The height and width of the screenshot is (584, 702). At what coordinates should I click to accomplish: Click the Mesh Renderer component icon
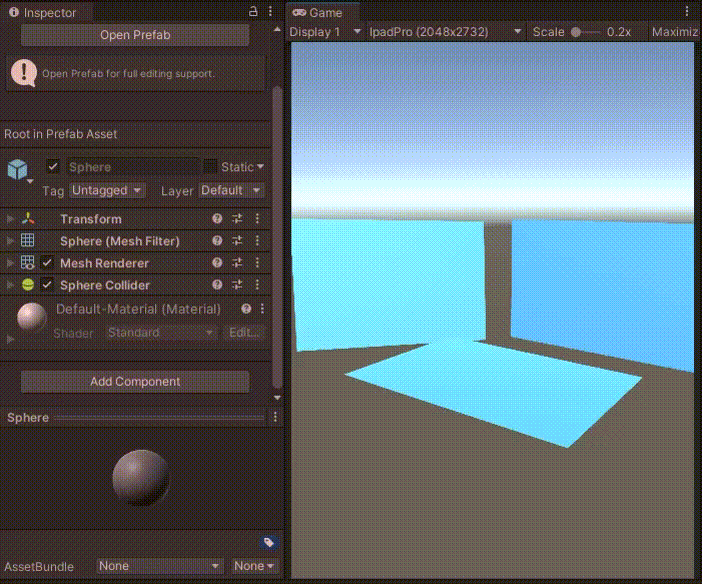[x=27, y=262]
